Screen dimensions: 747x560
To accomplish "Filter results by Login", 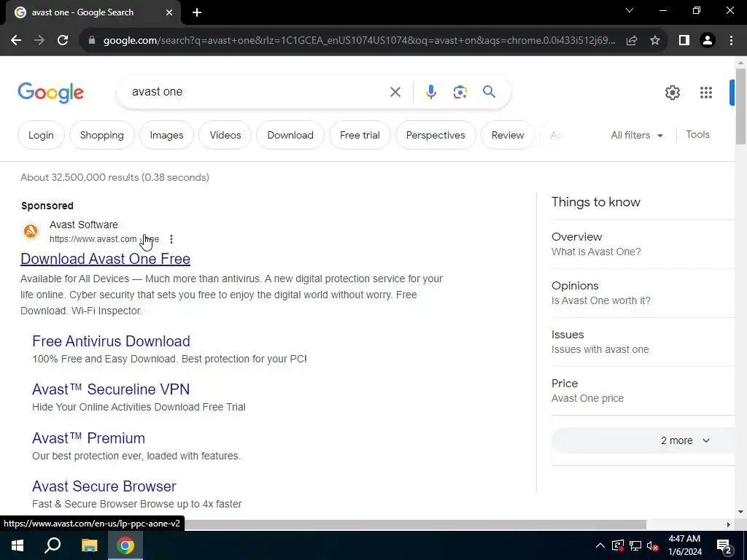I will tap(41, 135).
